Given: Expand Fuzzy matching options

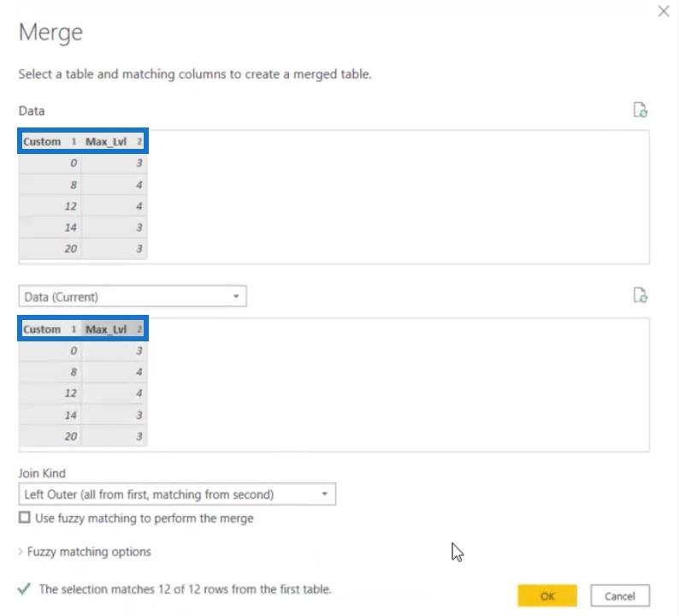Looking at the screenshot, I should click(x=89, y=552).
